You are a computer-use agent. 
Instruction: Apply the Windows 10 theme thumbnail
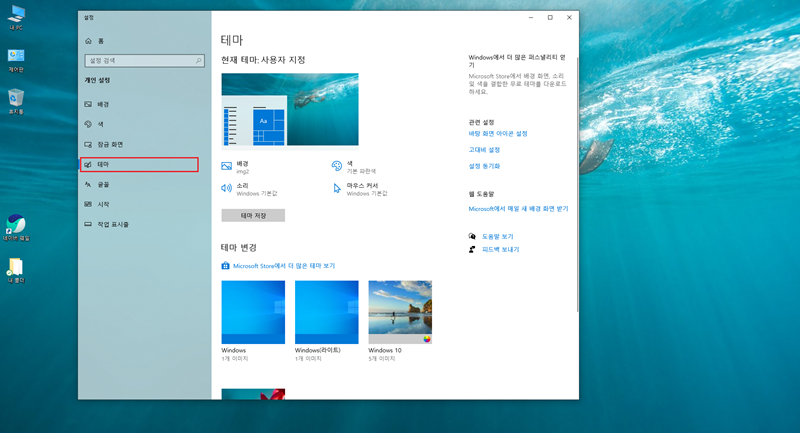pyautogui.click(x=400, y=312)
